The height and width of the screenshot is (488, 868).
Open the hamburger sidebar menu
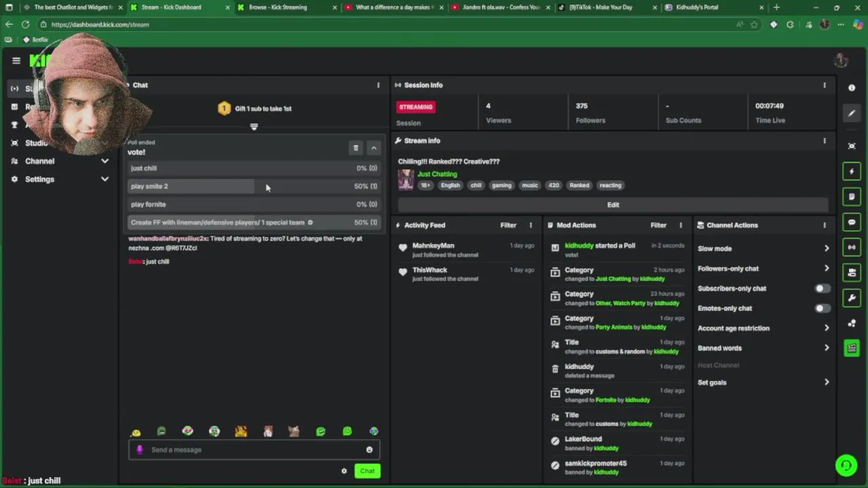16,60
